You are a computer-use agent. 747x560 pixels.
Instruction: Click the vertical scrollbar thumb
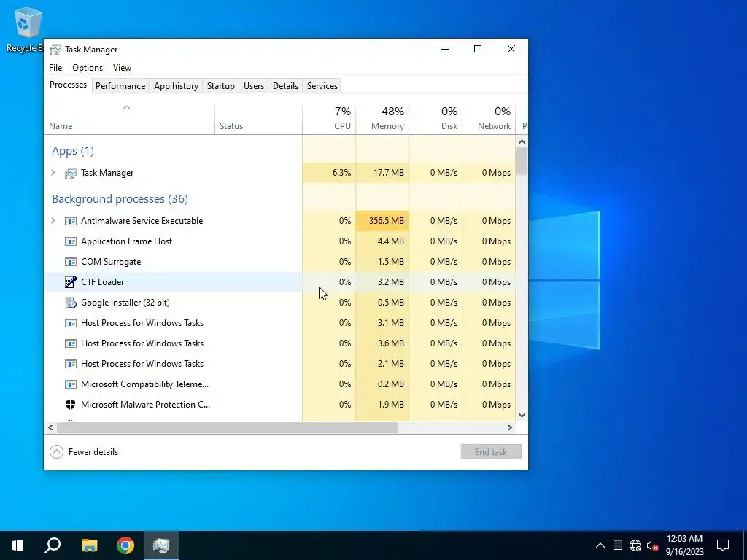pos(522,161)
